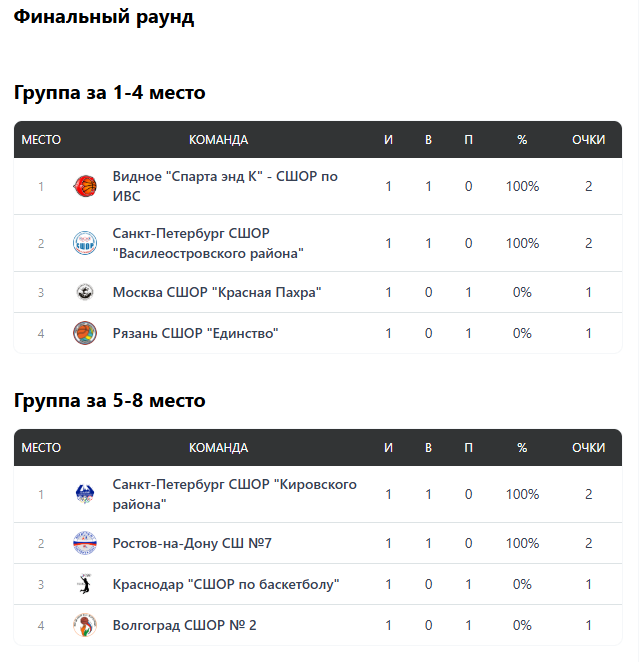Open team Краснодар "СШОР по баскетболу"
Viewport: 639px width, 662px height.
226,584
